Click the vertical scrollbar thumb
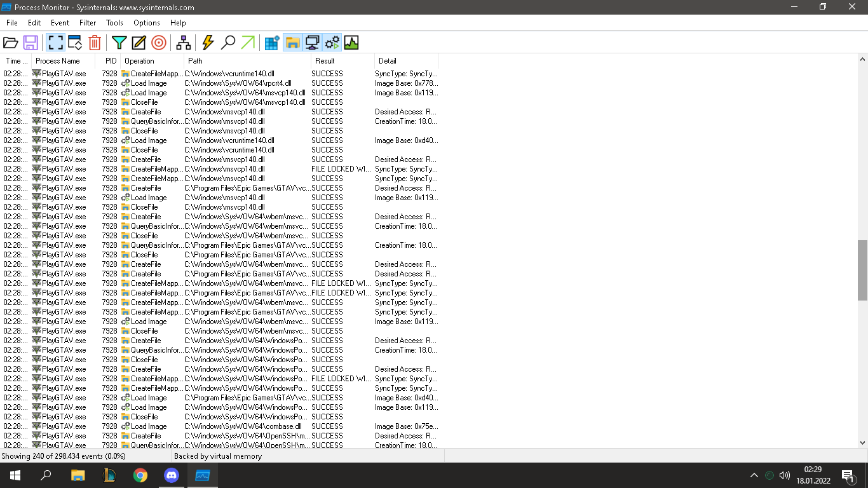The width and height of the screenshot is (868, 488). (862, 270)
